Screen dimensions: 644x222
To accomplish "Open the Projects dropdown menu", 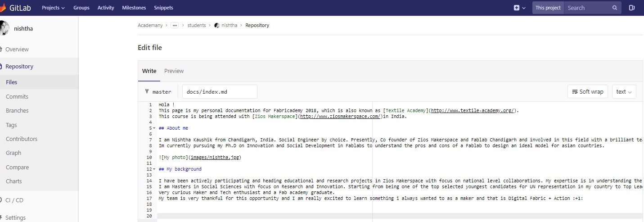I will [53, 8].
